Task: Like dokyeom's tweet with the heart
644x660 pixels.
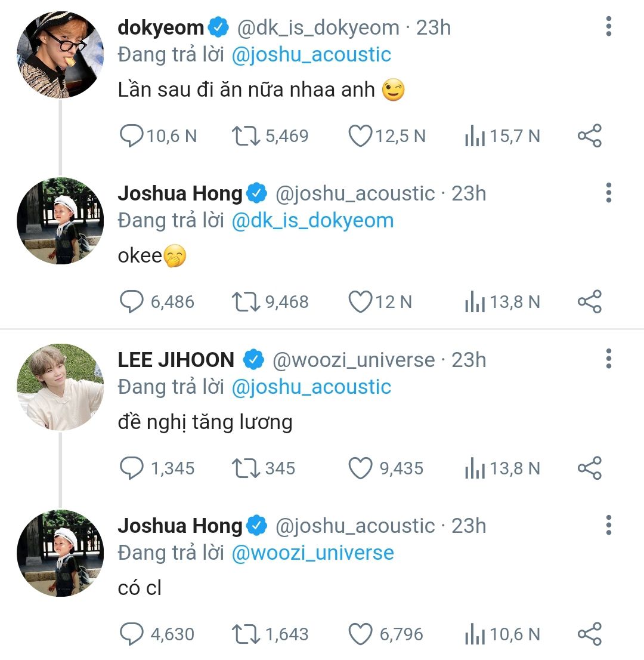Action: pos(360,136)
